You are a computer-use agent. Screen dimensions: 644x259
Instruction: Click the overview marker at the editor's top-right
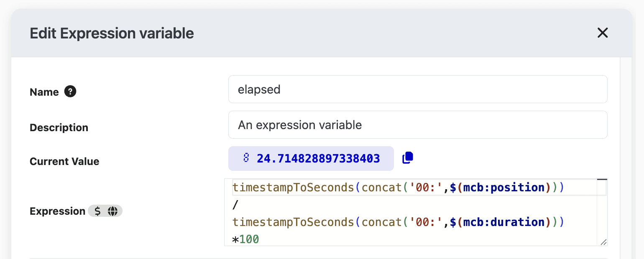(602, 180)
